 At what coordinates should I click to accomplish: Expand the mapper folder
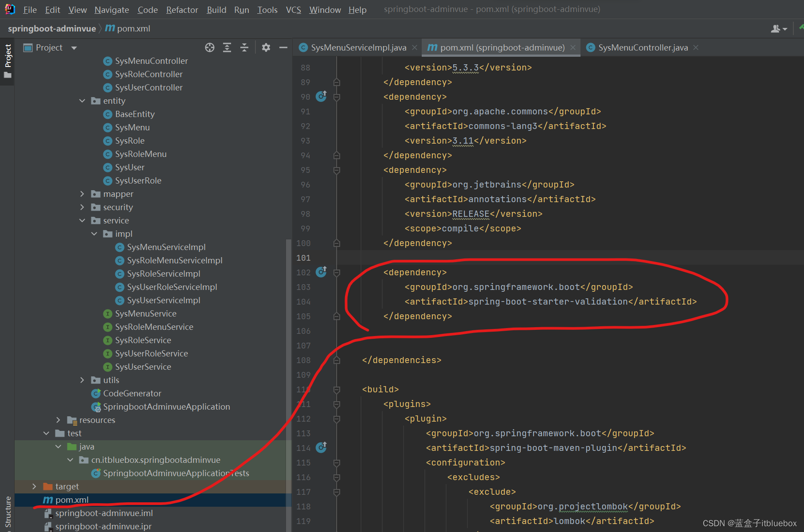tap(82, 194)
